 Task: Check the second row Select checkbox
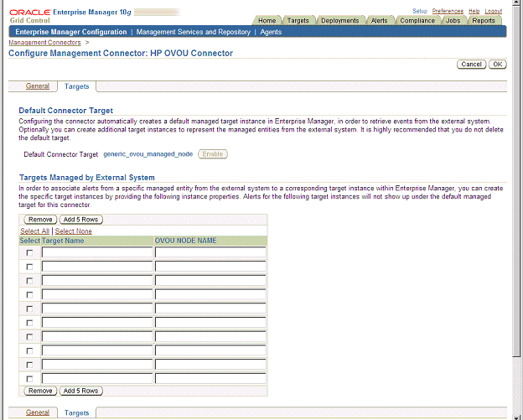[x=29, y=267]
